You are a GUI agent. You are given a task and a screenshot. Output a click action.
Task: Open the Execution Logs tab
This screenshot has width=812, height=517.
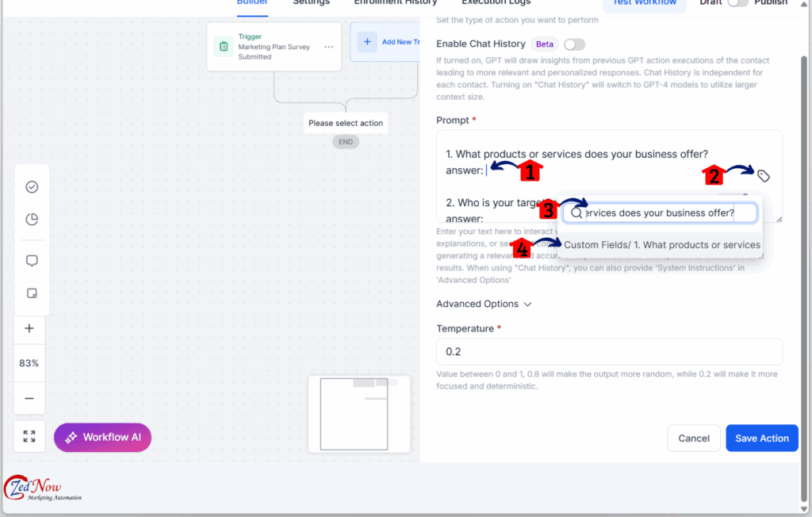496,3
